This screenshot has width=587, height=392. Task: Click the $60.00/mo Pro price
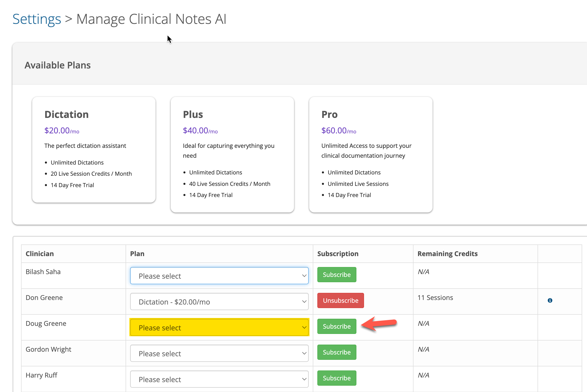click(339, 131)
